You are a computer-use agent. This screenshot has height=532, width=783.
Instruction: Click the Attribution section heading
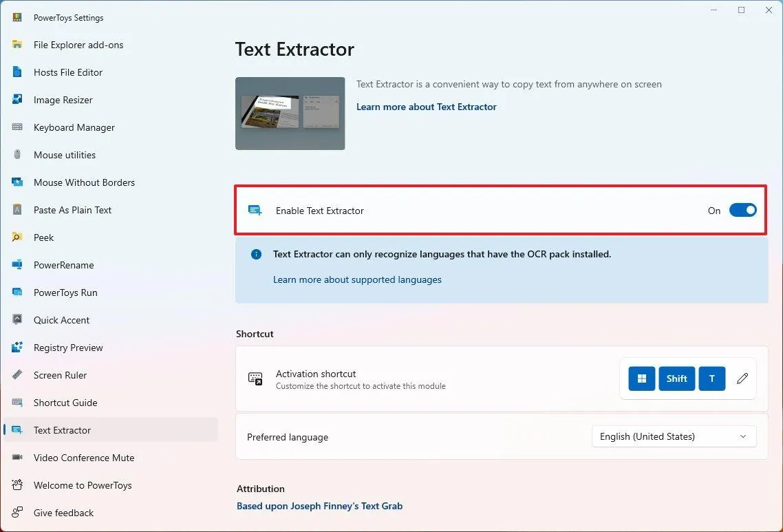261,489
